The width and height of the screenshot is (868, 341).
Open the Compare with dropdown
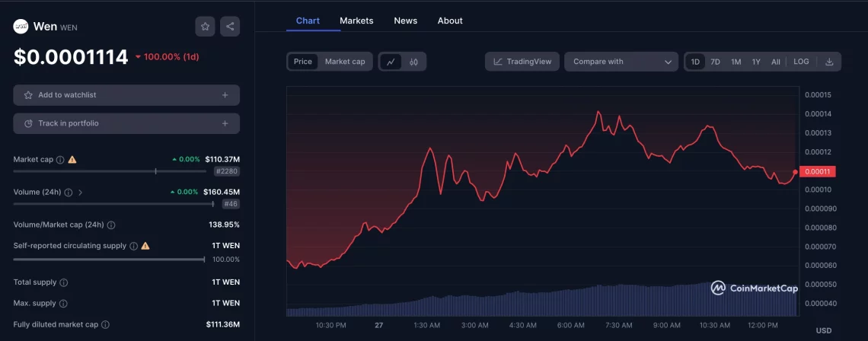coord(621,62)
